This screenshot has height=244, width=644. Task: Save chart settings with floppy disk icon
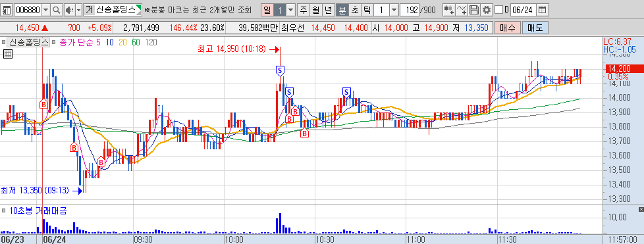(474, 10)
